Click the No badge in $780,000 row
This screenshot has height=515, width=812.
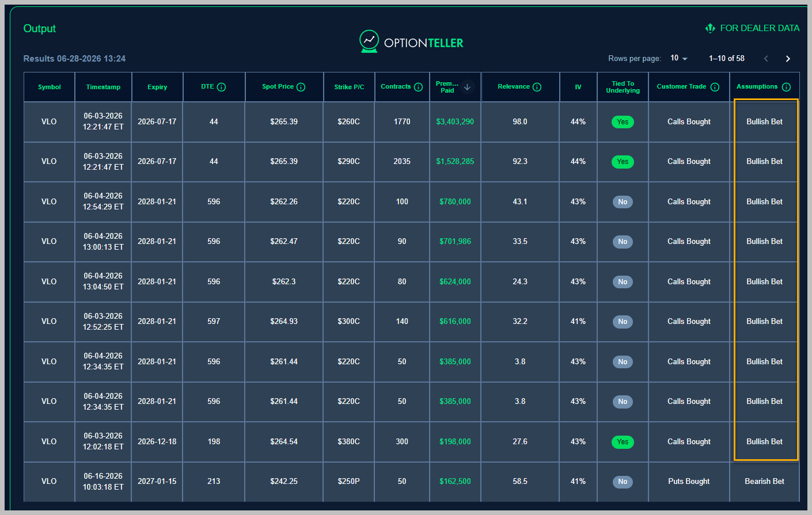(x=623, y=202)
